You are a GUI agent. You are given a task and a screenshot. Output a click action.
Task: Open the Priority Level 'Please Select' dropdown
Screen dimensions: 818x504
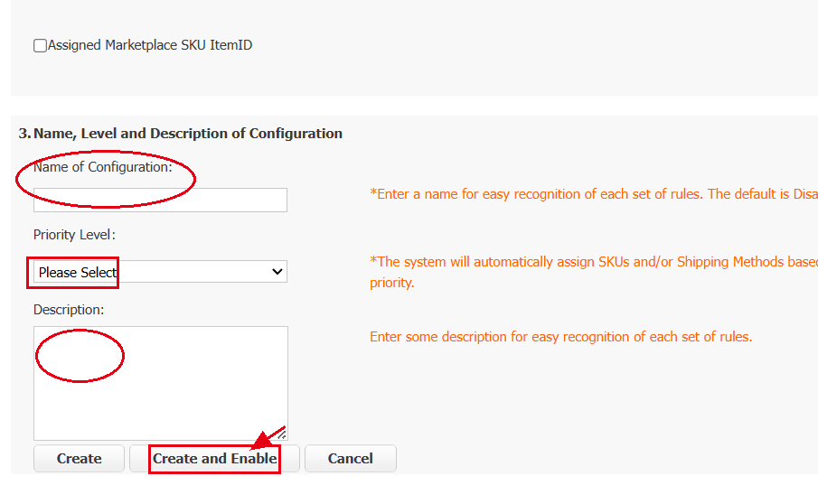tap(160, 272)
